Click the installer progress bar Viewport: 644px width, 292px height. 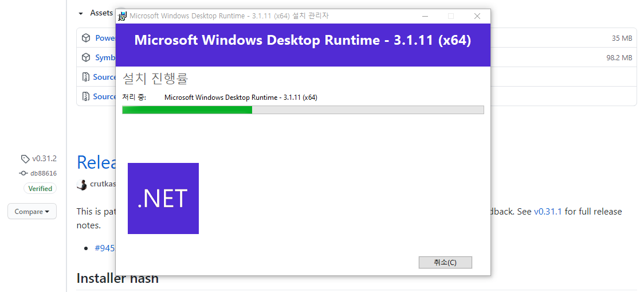point(303,110)
